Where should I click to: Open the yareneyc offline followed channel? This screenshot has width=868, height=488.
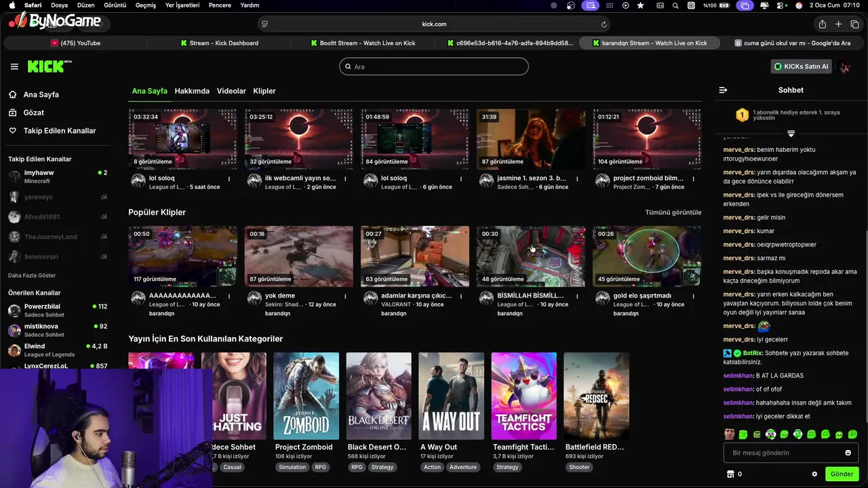point(58,197)
